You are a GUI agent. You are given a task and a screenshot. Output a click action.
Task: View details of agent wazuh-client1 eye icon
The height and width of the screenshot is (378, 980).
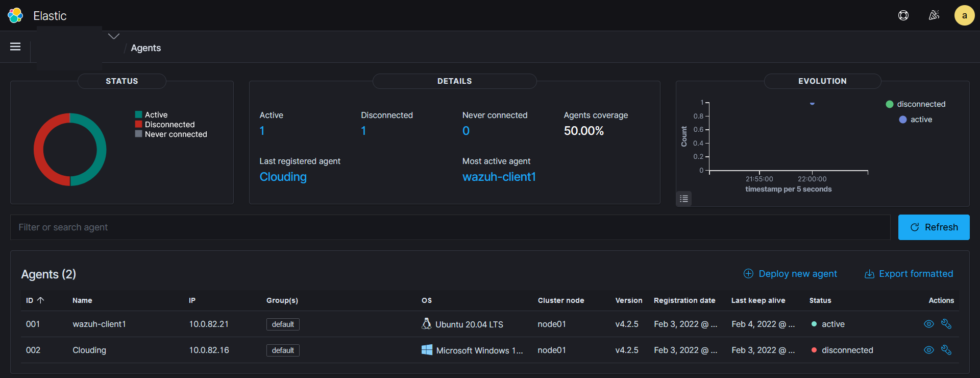pos(929,324)
